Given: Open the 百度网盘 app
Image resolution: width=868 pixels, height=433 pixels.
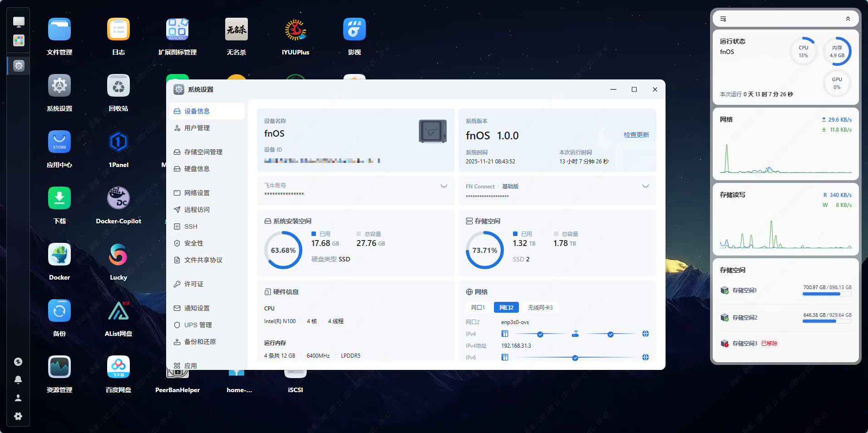Looking at the screenshot, I should click(x=118, y=367).
